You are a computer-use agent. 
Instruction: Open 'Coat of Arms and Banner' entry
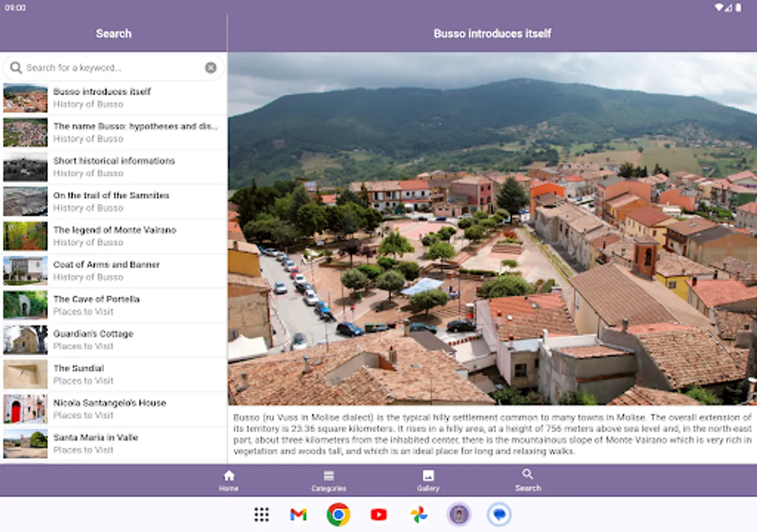click(106, 270)
